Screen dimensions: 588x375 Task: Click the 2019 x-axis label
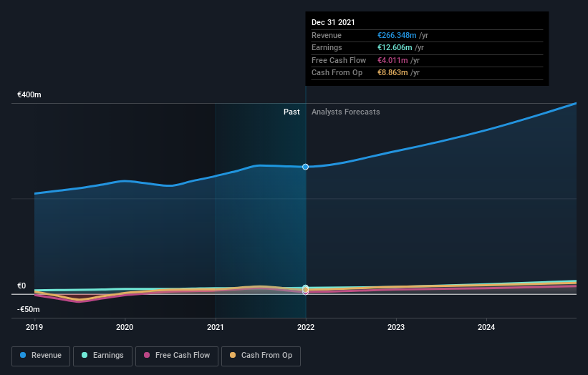pyautogui.click(x=34, y=327)
